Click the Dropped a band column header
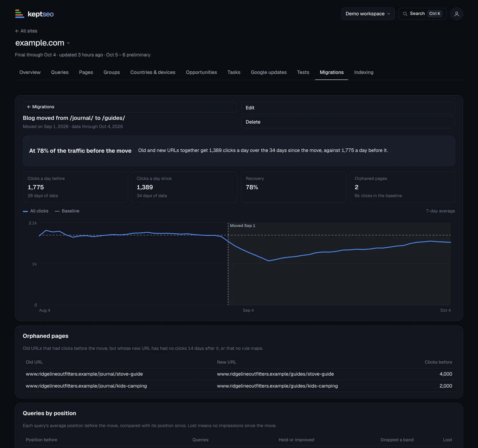The height and width of the screenshot is (448, 478). click(x=397, y=440)
